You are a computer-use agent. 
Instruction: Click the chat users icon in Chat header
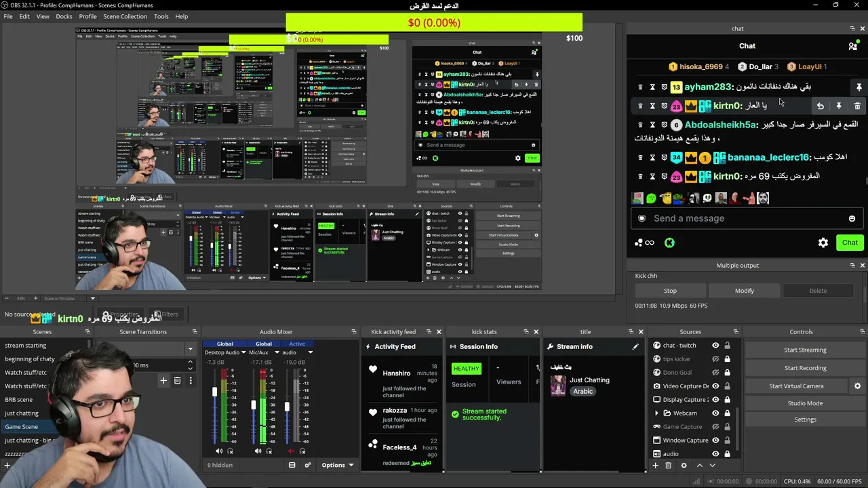[852, 46]
